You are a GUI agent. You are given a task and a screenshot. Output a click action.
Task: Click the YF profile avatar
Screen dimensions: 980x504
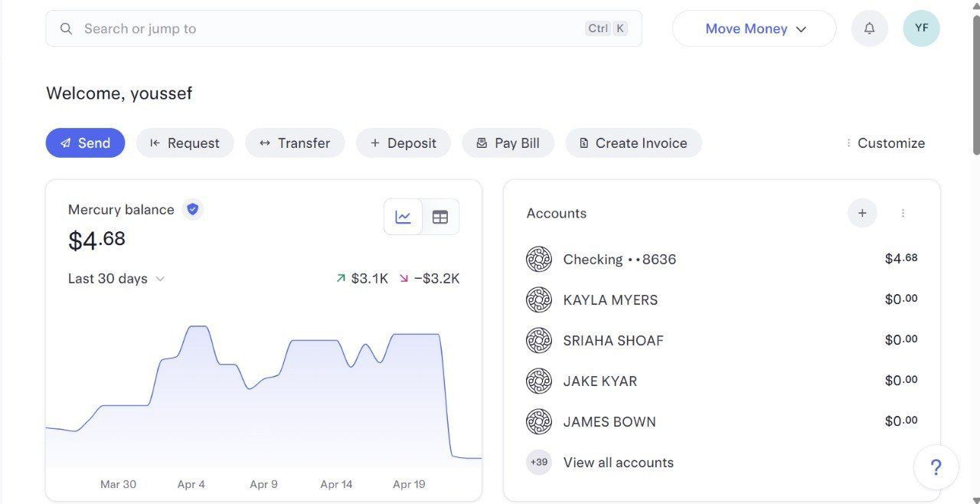(x=921, y=28)
